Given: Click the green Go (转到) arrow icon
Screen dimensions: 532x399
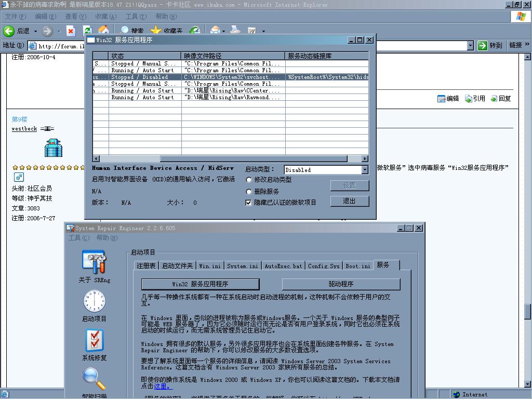Looking at the screenshot, I should (x=482, y=46).
